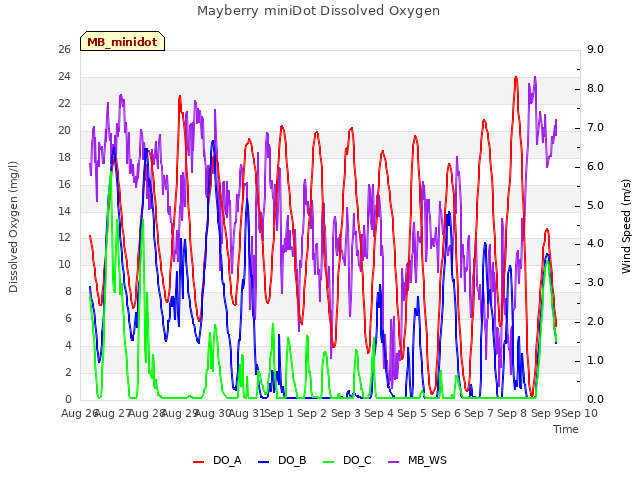Click the Wind Speed (m/s) axis title
This screenshot has width=640, height=480.
click(626, 226)
